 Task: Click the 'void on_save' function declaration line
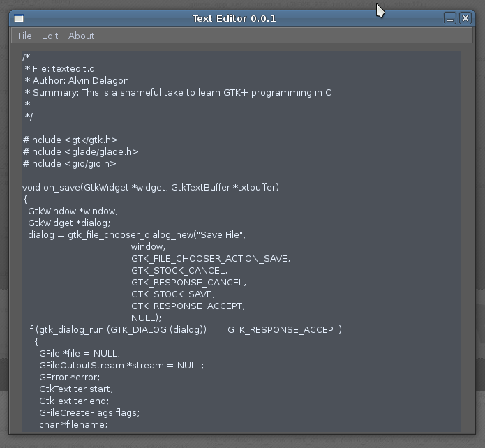(151, 188)
